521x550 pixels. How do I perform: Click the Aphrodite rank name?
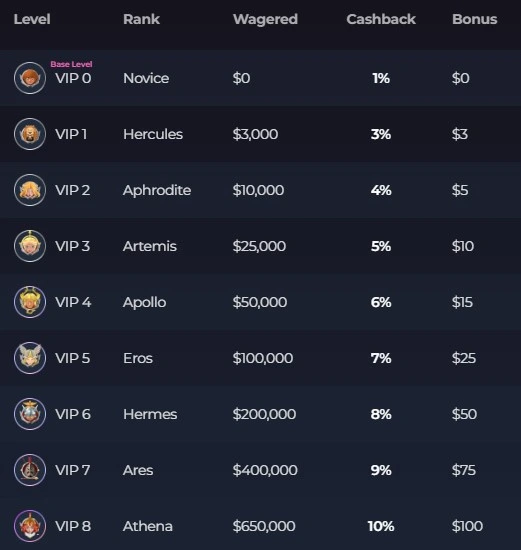coord(157,190)
